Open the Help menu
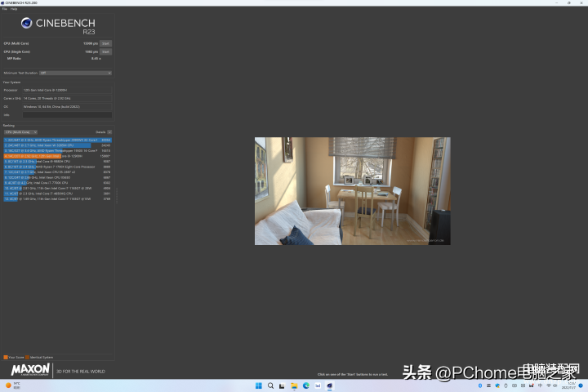 14,9
